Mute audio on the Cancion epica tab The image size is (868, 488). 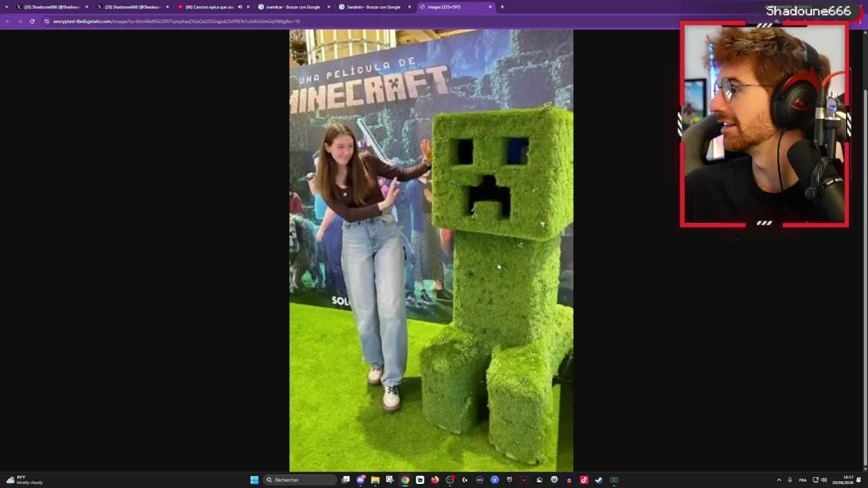tap(239, 7)
